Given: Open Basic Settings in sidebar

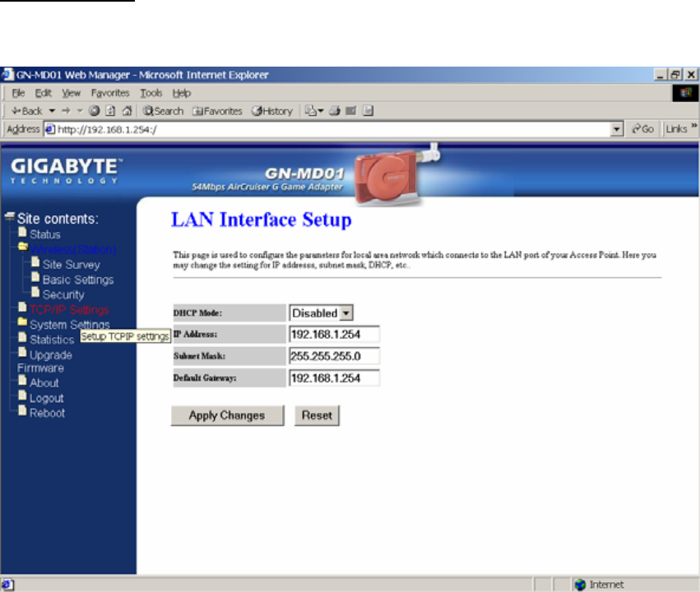Looking at the screenshot, I should click(78, 280).
